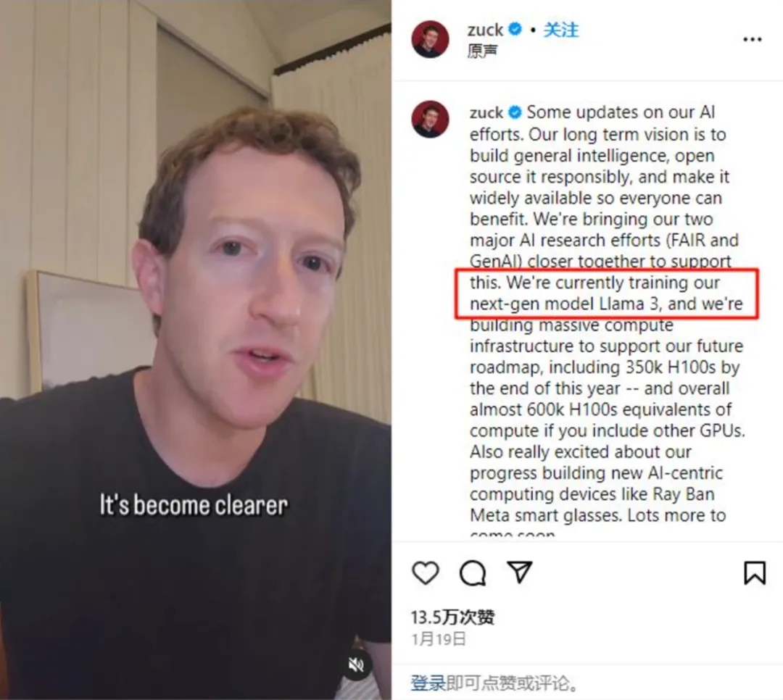Open the three-dot more options menu
The width and height of the screenshot is (783, 700).
(752, 39)
